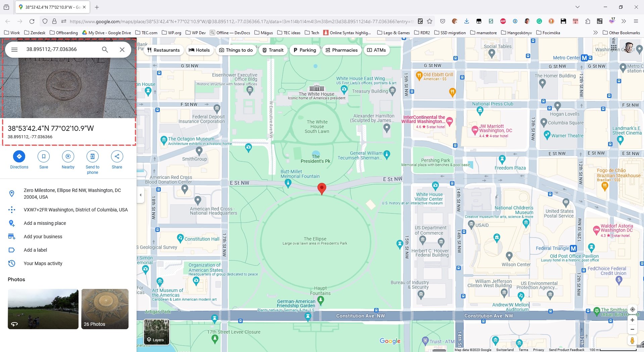The width and height of the screenshot is (644, 352).
Task: Enable the Parking filter
Action: [x=305, y=50]
